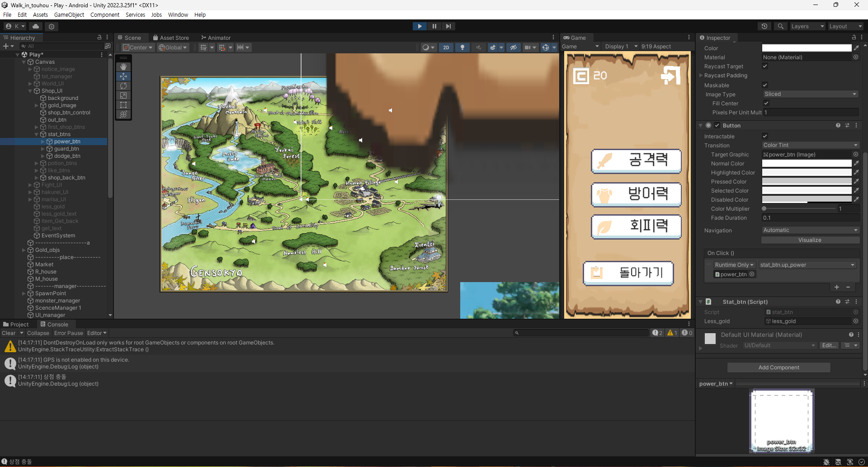Open the Transition Color Tint dropdown
The height and width of the screenshot is (467, 868).
[810, 145]
